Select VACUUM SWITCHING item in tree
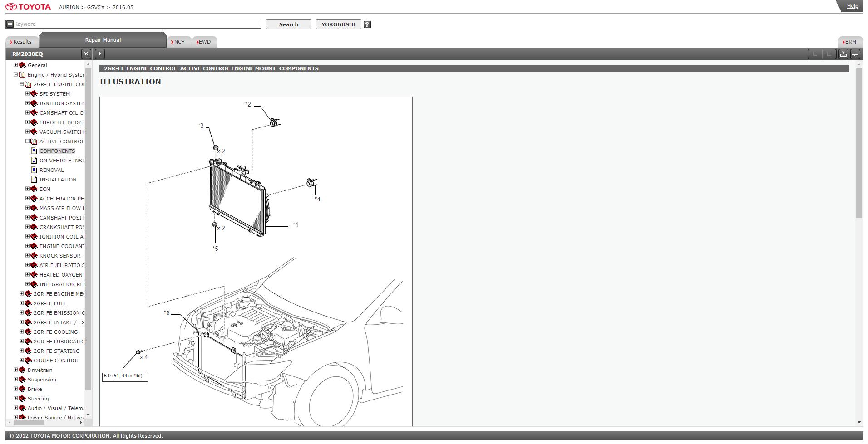 point(62,132)
